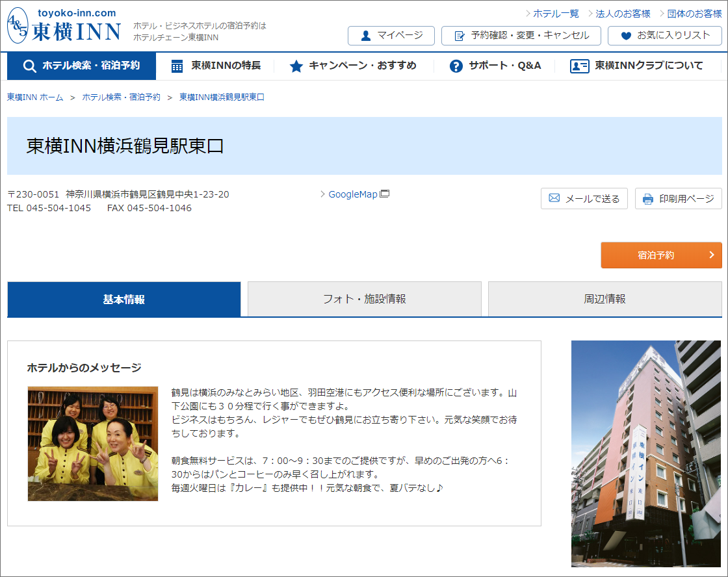
Task: Click the star icon beside キャンペーン・おすすめ
Action: click(296, 66)
